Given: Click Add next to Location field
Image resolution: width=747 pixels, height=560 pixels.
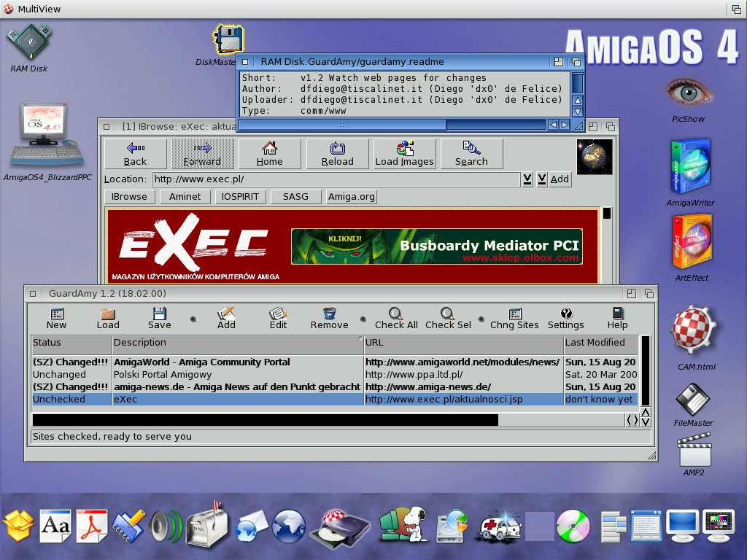Looking at the screenshot, I should [x=560, y=179].
